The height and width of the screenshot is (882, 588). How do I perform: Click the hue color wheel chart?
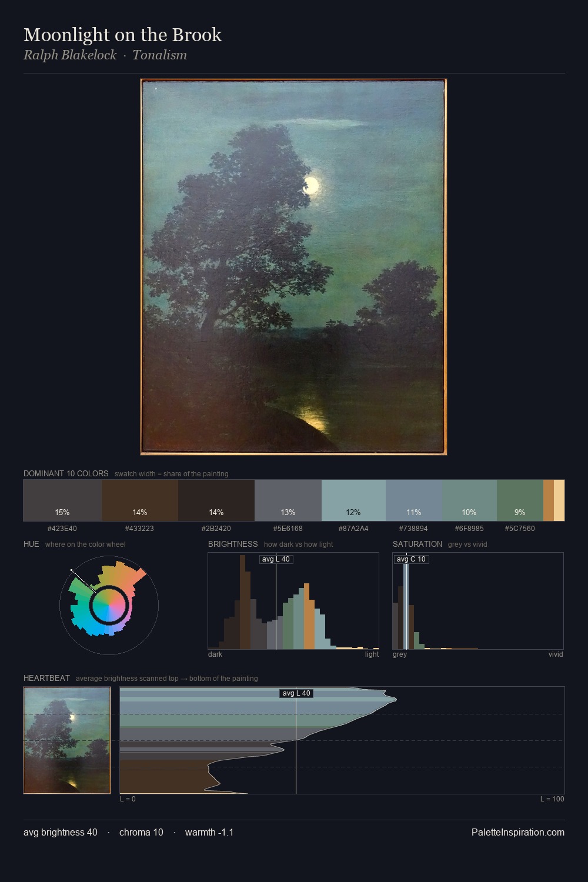pos(109,605)
